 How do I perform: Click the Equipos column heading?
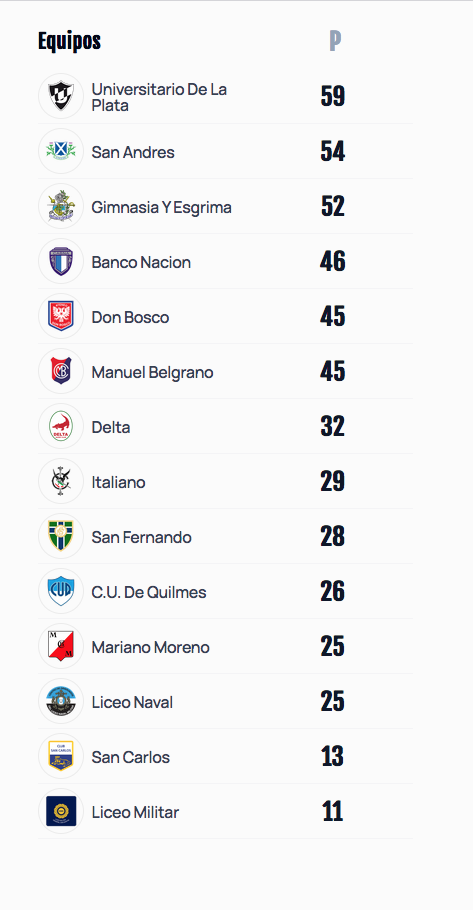[x=70, y=41]
